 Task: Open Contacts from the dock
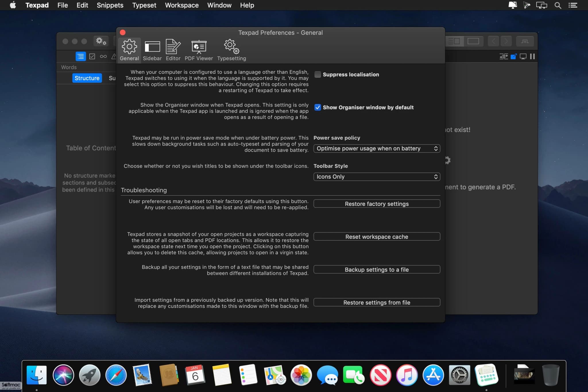169,375
